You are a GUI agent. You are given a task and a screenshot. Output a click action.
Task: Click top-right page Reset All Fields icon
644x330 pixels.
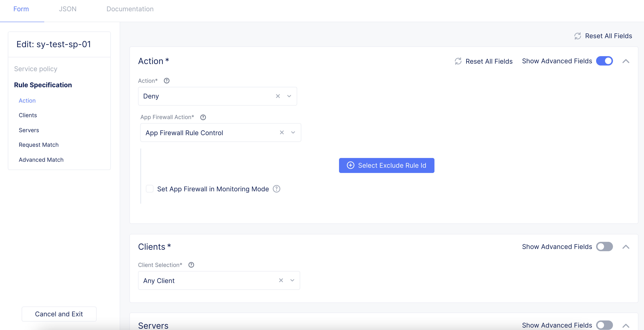578,36
